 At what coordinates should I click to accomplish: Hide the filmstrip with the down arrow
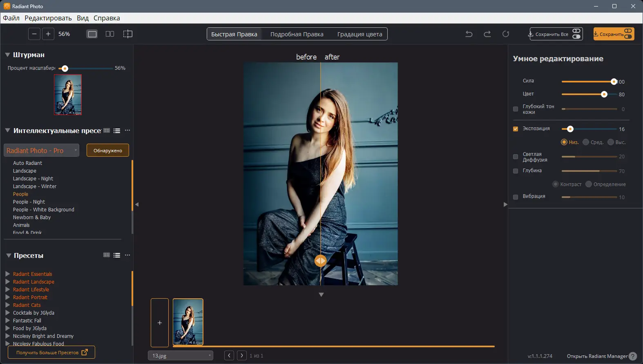tap(321, 295)
